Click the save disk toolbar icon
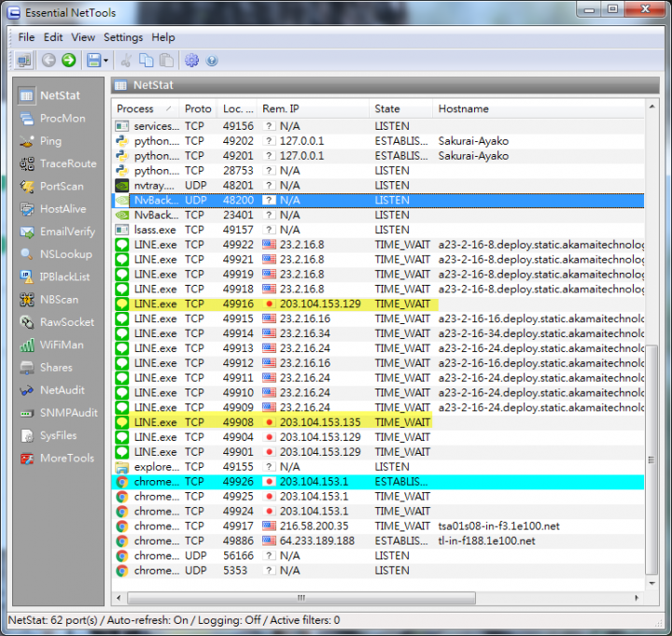 click(x=93, y=61)
